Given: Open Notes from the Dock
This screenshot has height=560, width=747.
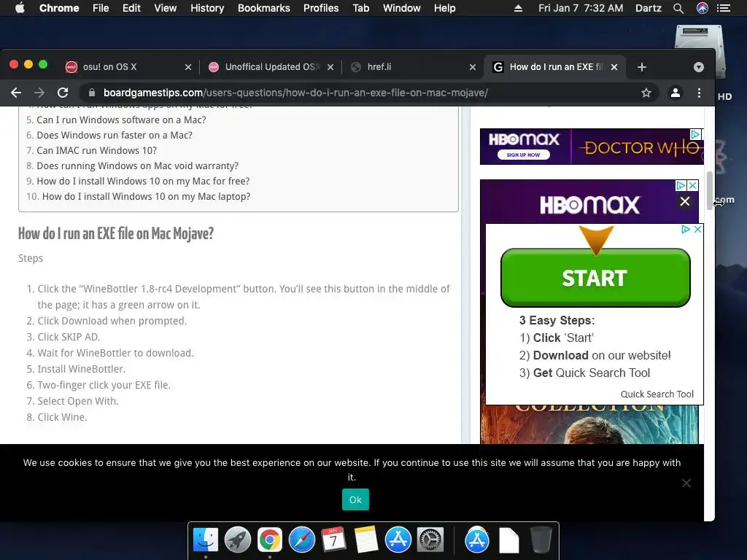Looking at the screenshot, I should (x=366, y=540).
